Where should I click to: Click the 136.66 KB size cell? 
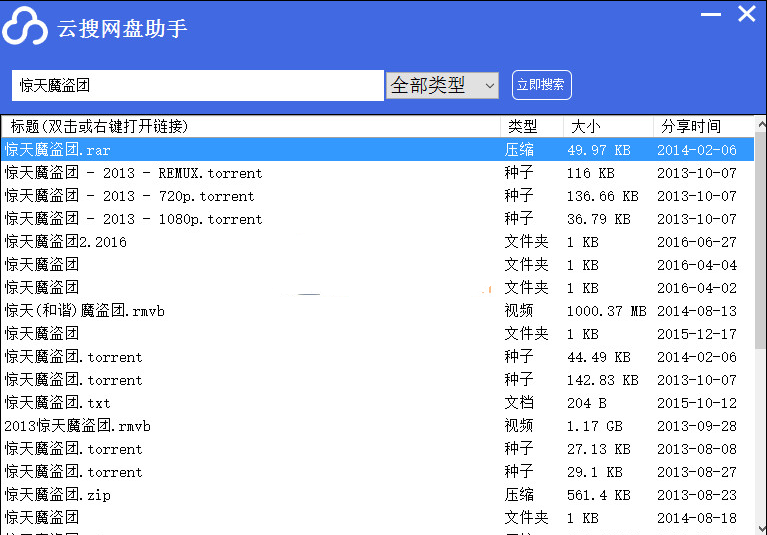tap(603, 196)
